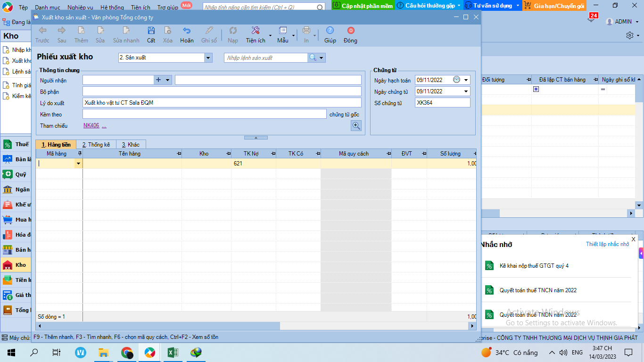Expand the Sản xuất voucher type dropdown
Viewport: 644px width, 362px height.
[208, 58]
